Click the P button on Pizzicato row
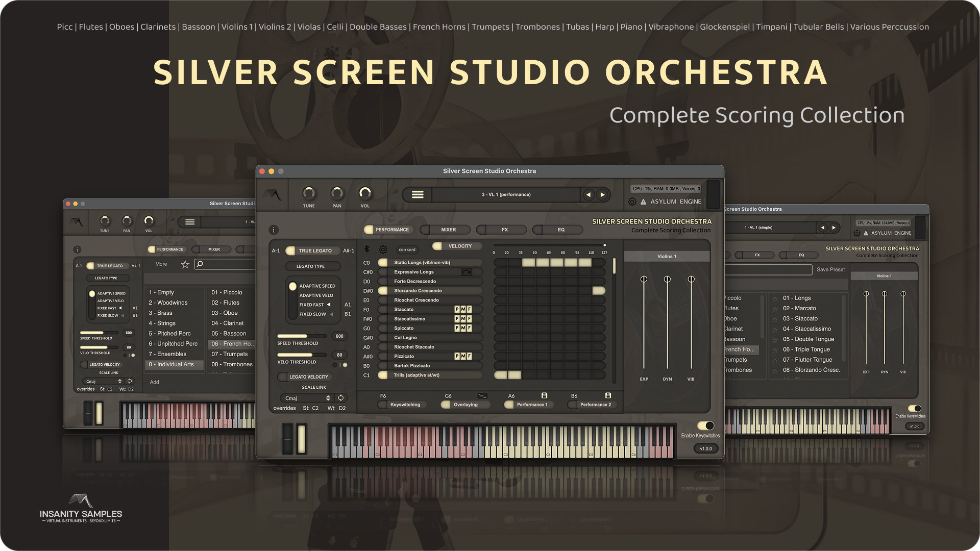Image resolution: width=980 pixels, height=551 pixels. [x=457, y=356]
